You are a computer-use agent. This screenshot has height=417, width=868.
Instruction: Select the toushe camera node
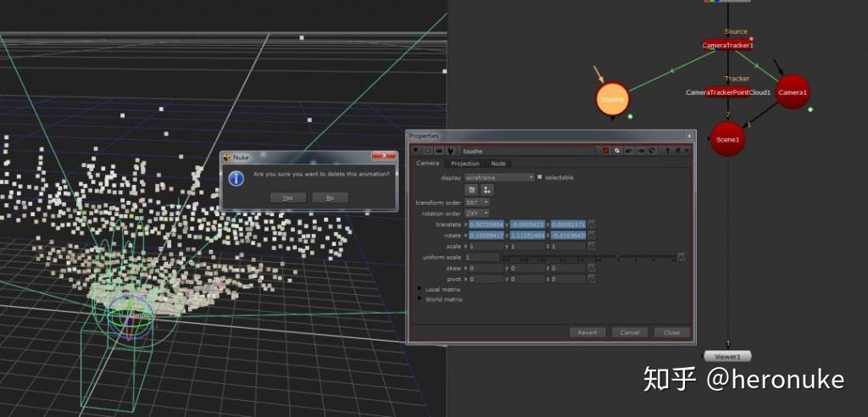click(612, 99)
